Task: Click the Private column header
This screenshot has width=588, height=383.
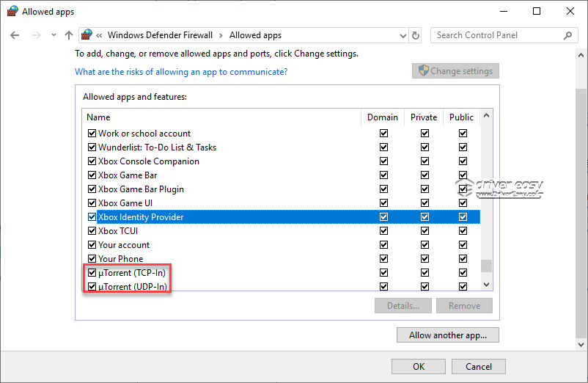Action: coord(424,117)
